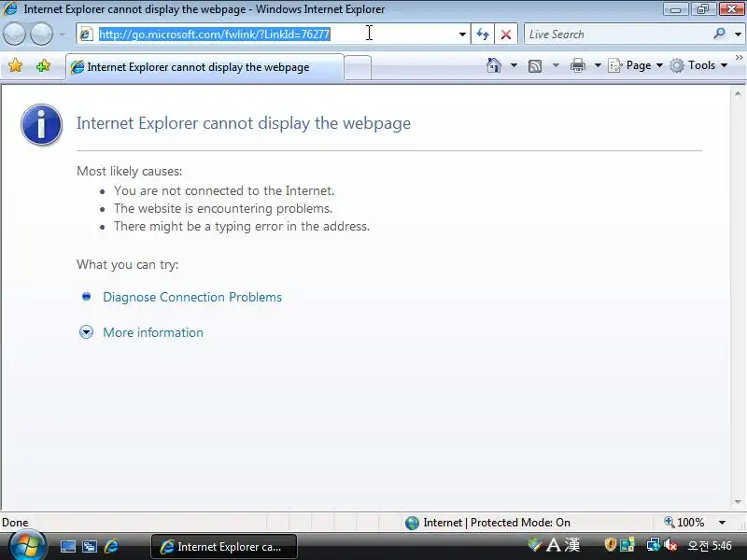The width and height of the screenshot is (747, 560).
Task: Click the Stop loading button
Action: click(x=506, y=35)
